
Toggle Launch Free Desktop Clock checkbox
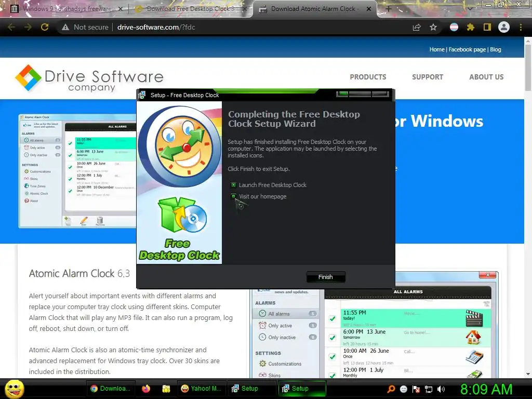coord(233,184)
